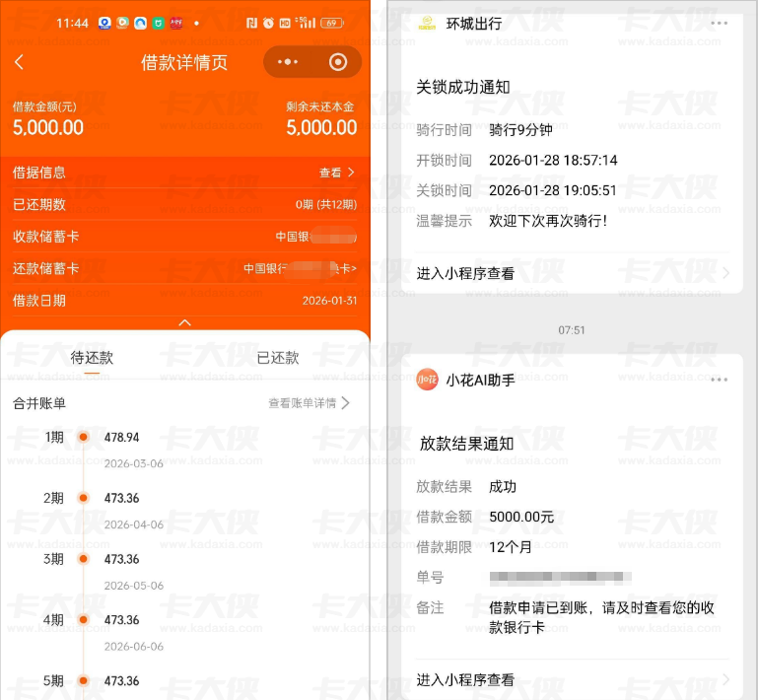Screen dimensions: 758x700
Task: Tap the 剩余未还本金 5,000.00 value
Action: pos(321,127)
